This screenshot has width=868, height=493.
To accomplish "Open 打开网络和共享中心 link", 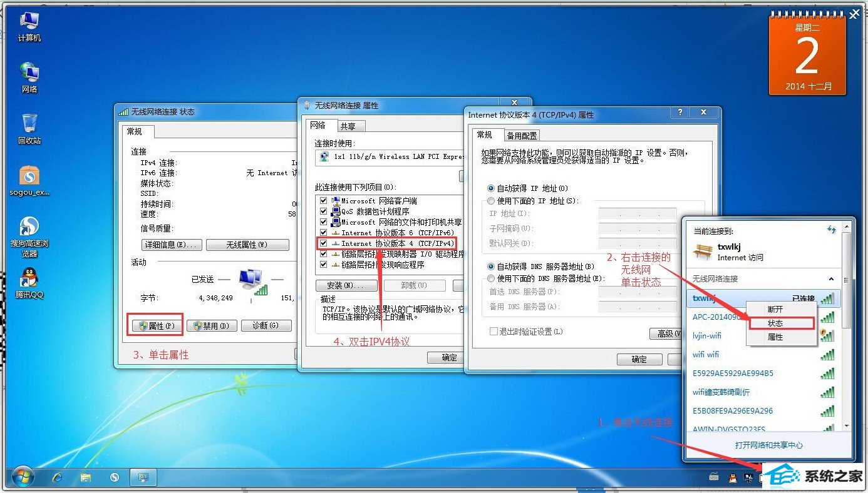I will 769,445.
